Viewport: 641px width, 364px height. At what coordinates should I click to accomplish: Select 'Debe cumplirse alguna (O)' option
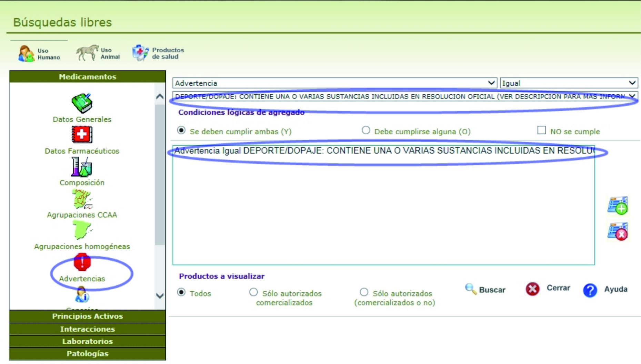pyautogui.click(x=366, y=131)
